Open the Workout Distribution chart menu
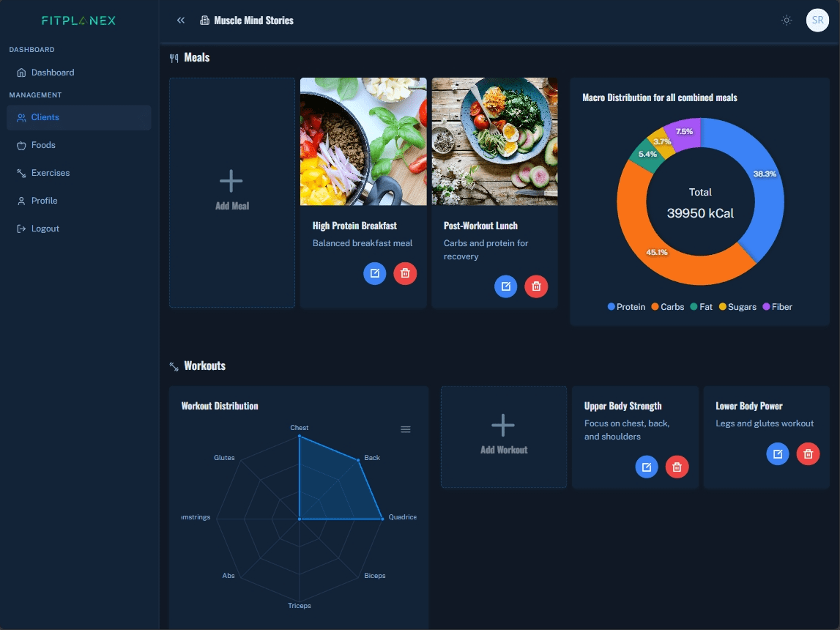 pos(406,429)
